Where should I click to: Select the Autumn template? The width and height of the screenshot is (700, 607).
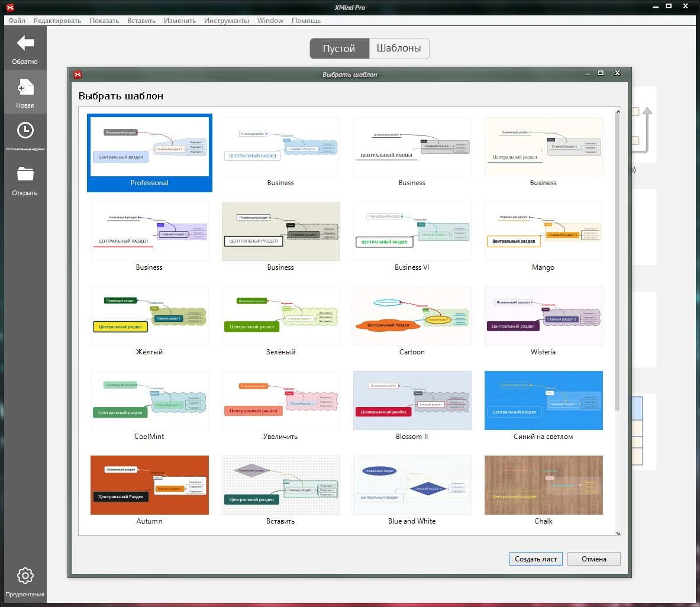pos(150,485)
